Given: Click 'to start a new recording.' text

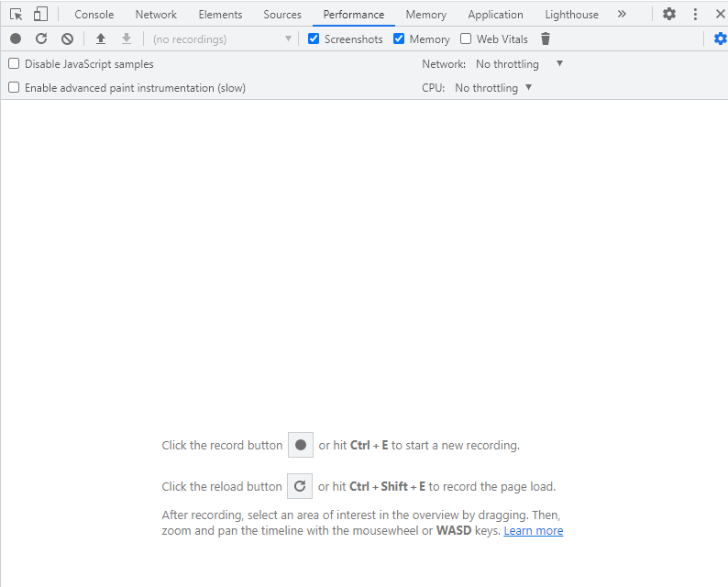Looking at the screenshot, I should click(x=456, y=445).
